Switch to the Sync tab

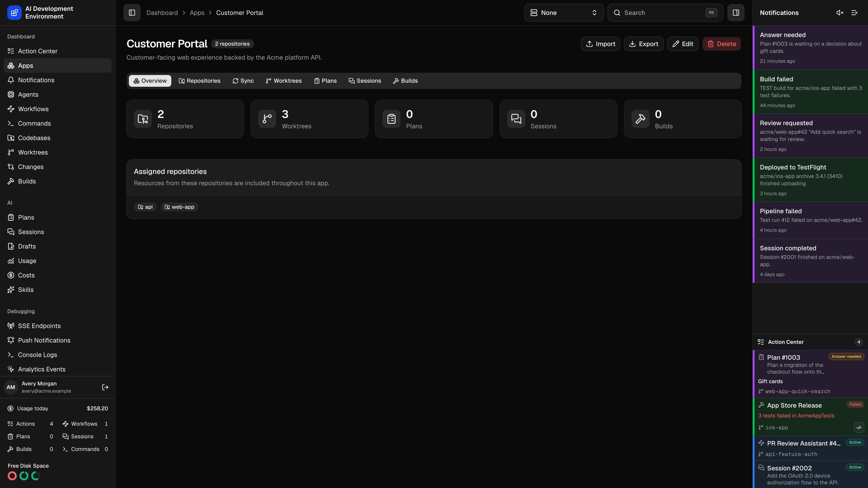point(243,81)
